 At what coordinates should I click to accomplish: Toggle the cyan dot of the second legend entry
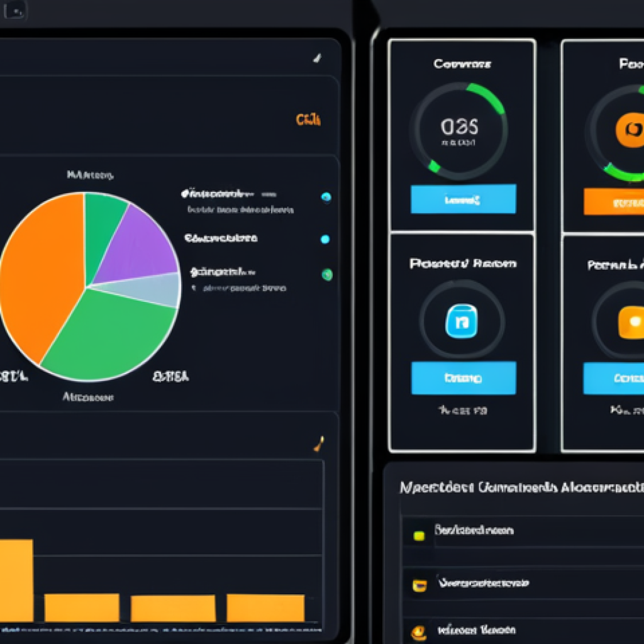pos(325,239)
